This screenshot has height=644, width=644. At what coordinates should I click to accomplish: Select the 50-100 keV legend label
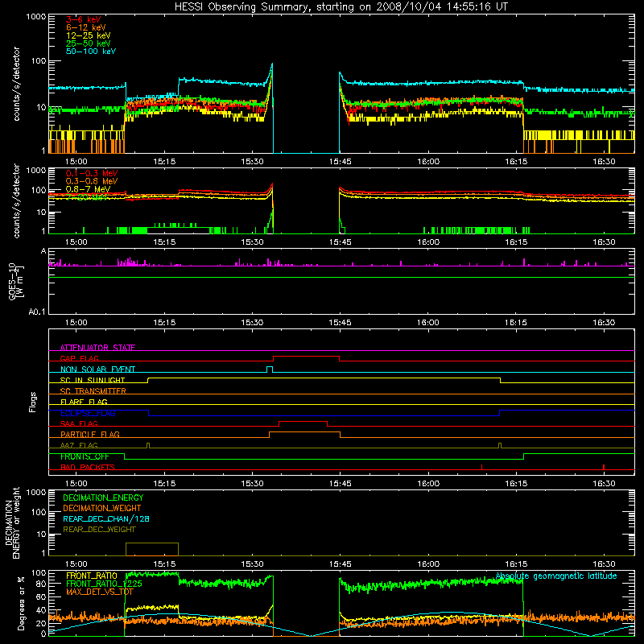coord(91,52)
